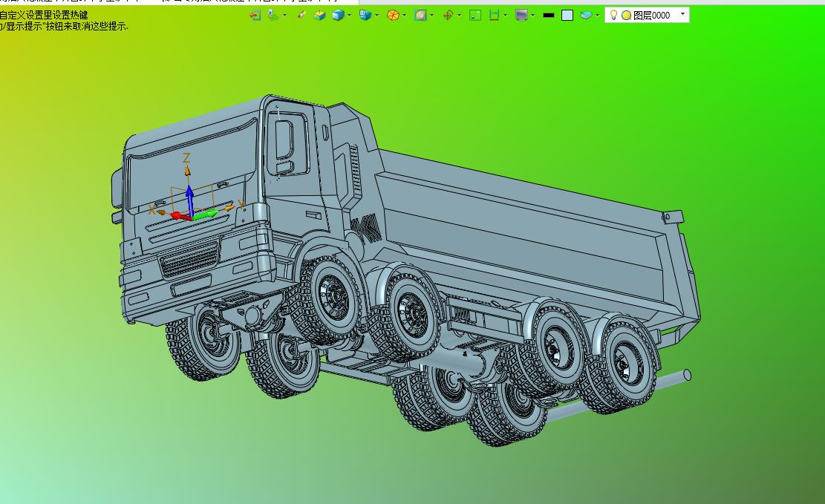Image resolution: width=825 pixels, height=504 pixels.
Task: Expand the red crosshair dropdown arrow
Action: [x=460, y=16]
